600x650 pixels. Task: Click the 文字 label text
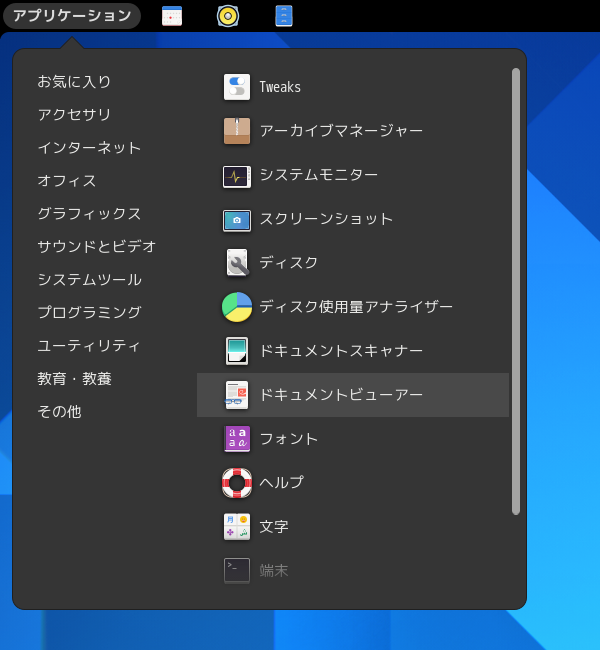point(274,527)
